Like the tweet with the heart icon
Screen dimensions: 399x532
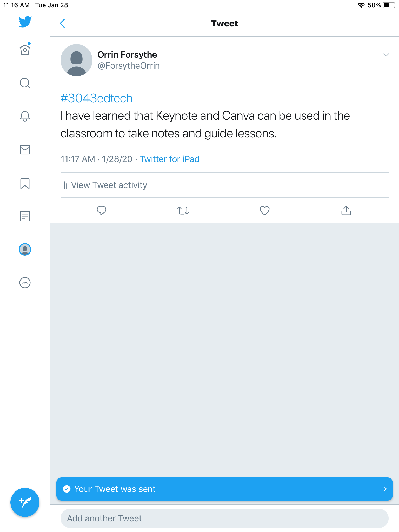pyautogui.click(x=265, y=210)
